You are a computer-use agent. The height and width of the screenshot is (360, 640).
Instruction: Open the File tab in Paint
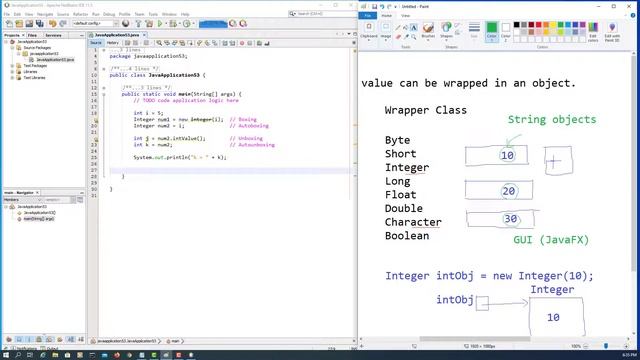coord(368,16)
